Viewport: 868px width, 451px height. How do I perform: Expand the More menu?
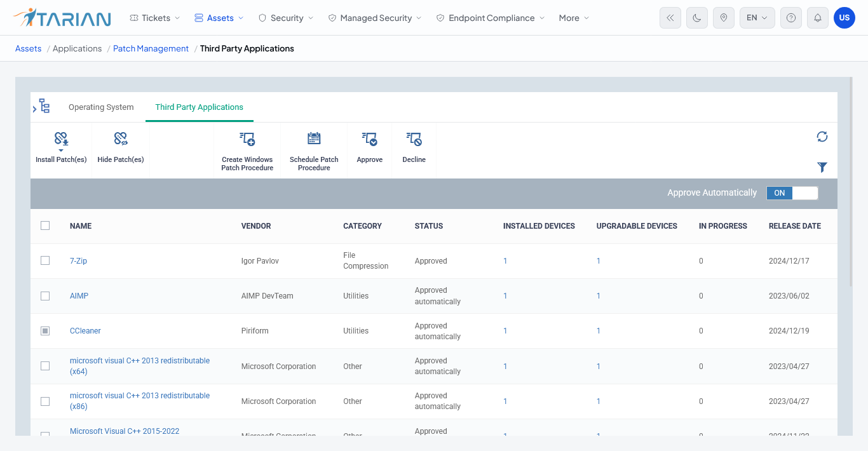(574, 18)
